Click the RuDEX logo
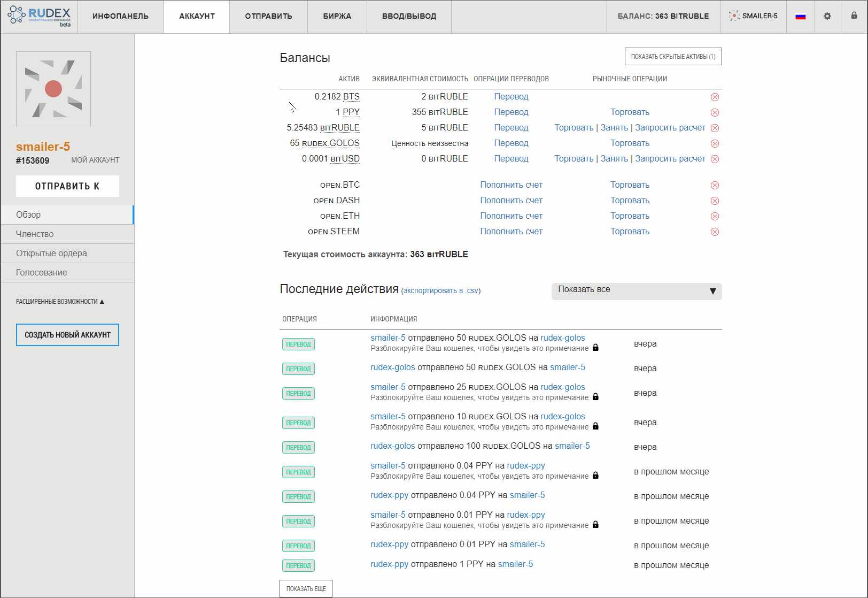This screenshot has width=868, height=598. 39,16
